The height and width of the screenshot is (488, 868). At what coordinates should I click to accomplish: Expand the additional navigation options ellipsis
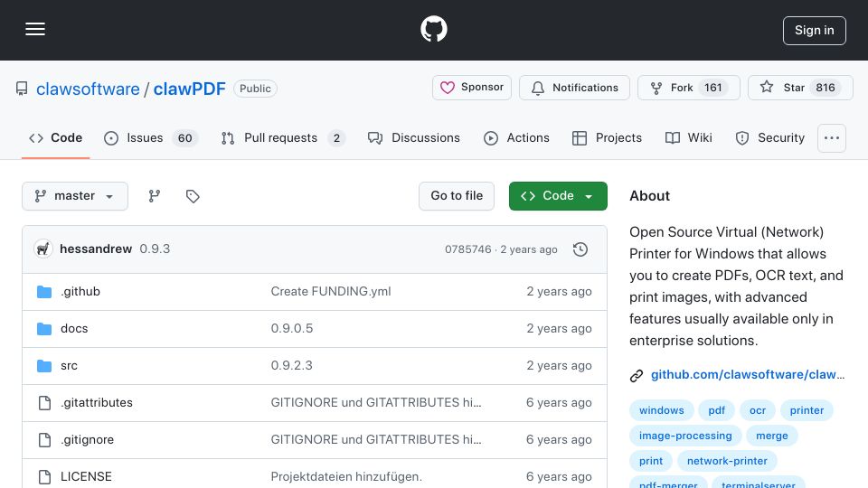pyautogui.click(x=832, y=137)
